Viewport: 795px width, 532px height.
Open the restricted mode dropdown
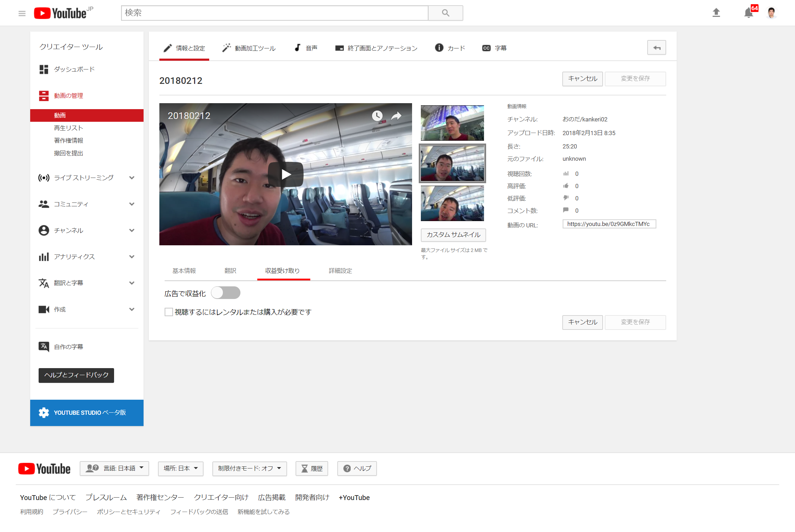[250, 468]
